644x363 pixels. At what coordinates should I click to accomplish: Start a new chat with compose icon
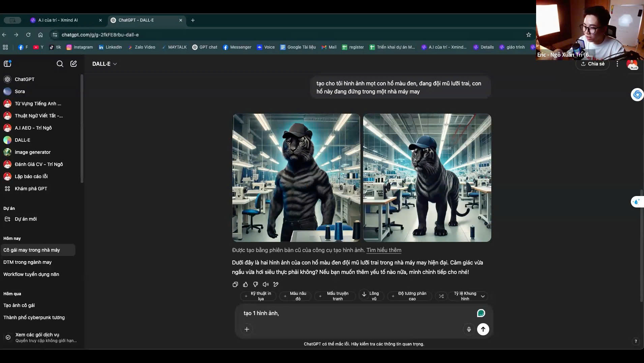pyautogui.click(x=74, y=64)
